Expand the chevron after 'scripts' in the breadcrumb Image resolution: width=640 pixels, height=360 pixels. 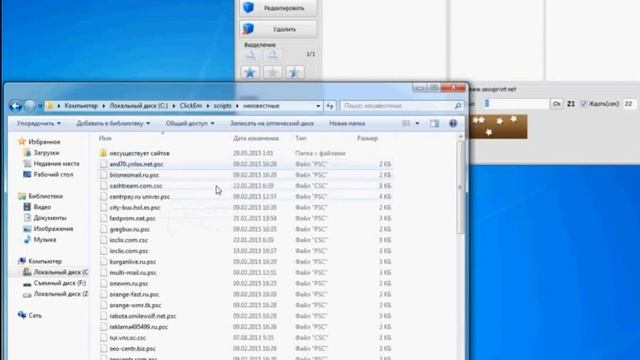point(237,106)
